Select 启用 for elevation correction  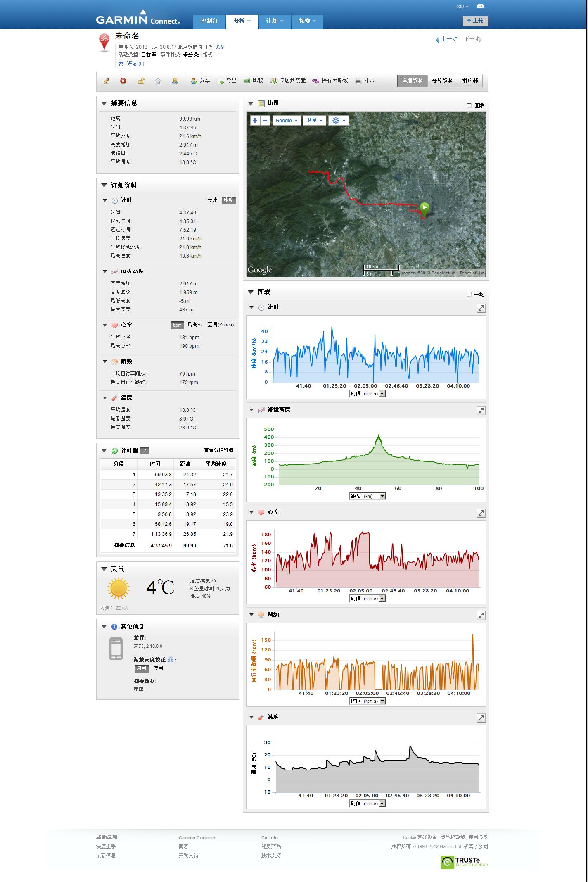coord(141,668)
